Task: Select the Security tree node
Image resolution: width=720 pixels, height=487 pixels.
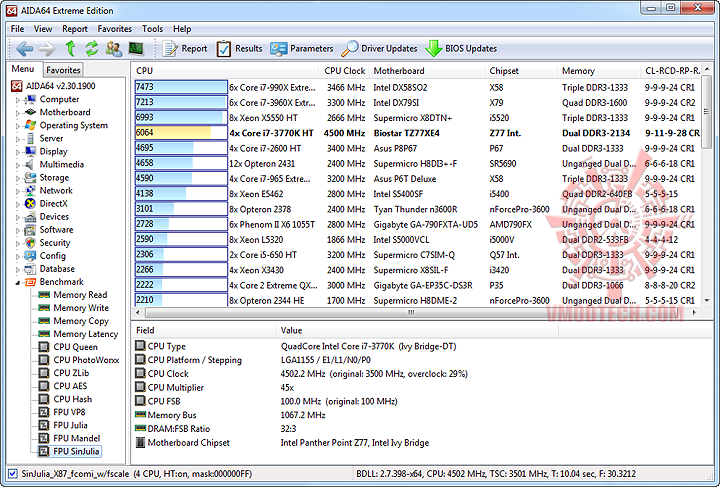Action: click(55, 243)
